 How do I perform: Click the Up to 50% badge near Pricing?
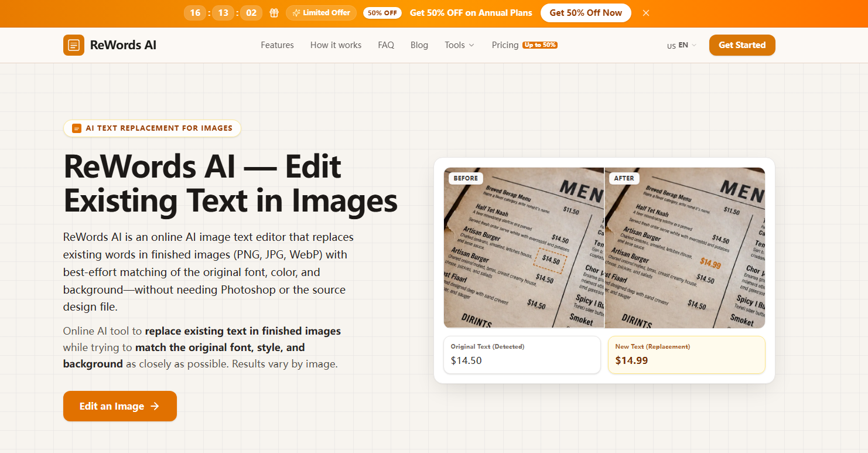540,45
